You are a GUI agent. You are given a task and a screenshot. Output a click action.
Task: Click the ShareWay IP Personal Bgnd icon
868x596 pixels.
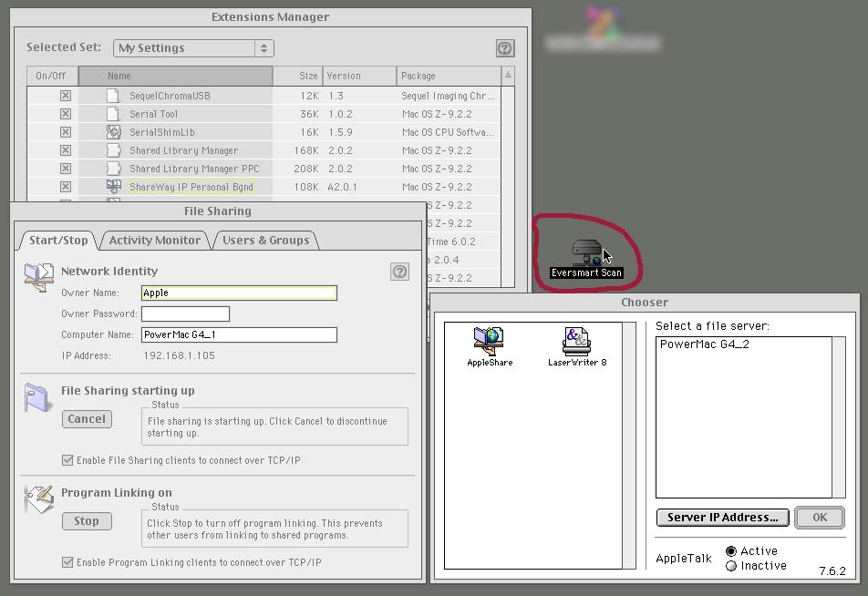tap(113, 187)
